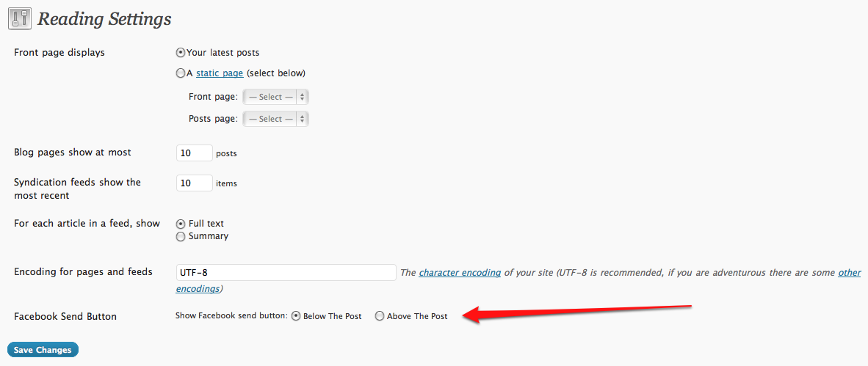The image size is (868, 366).
Task: Open the 'character encoding' link
Action: pyautogui.click(x=460, y=273)
